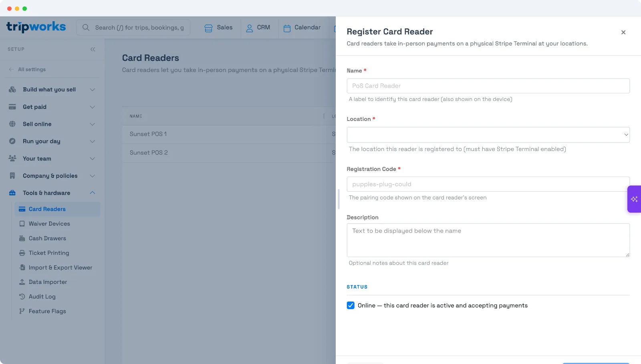The height and width of the screenshot is (364, 641).
Task: Expand Build what you sell section
Action: 52,90
